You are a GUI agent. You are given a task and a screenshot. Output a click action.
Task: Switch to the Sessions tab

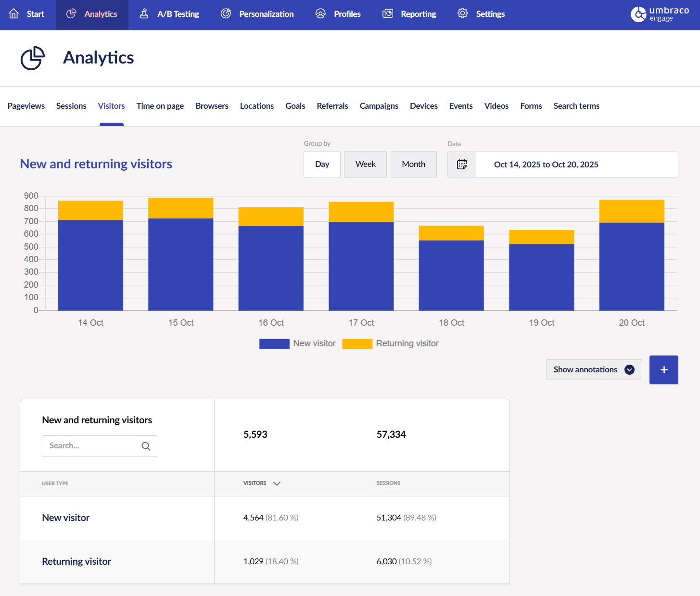point(71,106)
